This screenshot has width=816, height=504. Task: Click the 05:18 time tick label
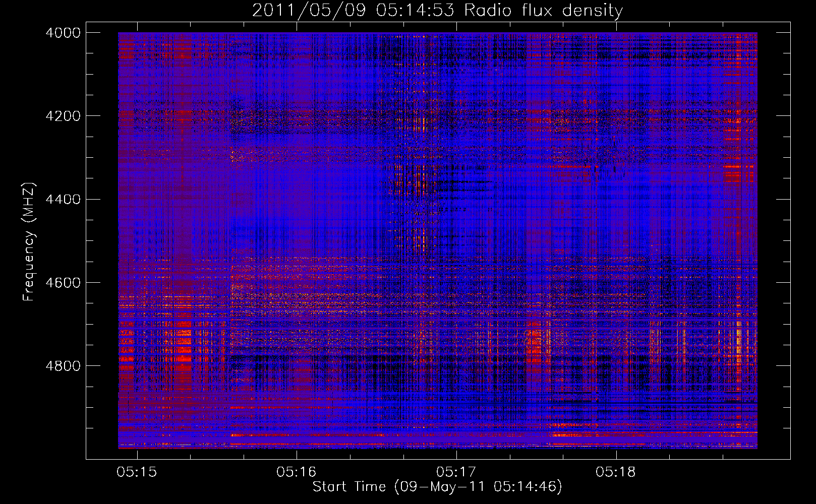point(616,472)
